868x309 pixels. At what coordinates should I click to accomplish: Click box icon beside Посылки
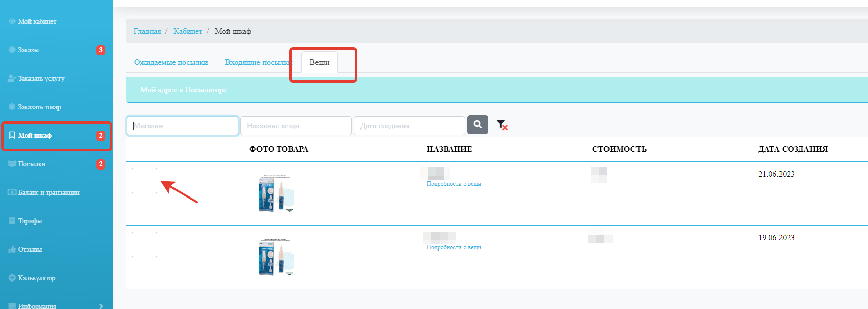[x=12, y=164]
